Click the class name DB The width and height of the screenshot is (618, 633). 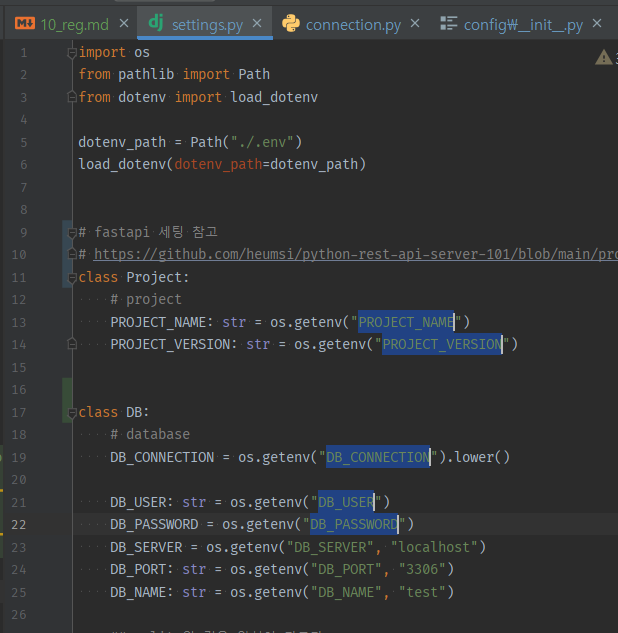[x=134, y=412]
